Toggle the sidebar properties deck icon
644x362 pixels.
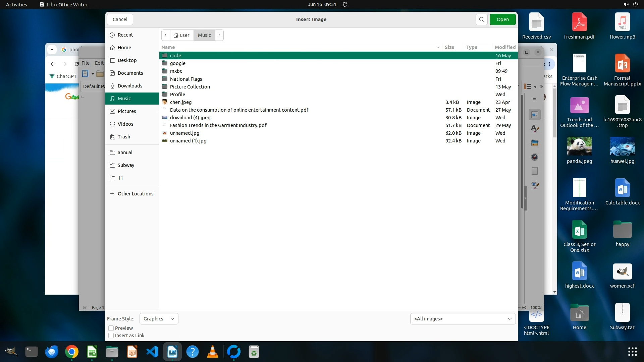pos(535,115)
